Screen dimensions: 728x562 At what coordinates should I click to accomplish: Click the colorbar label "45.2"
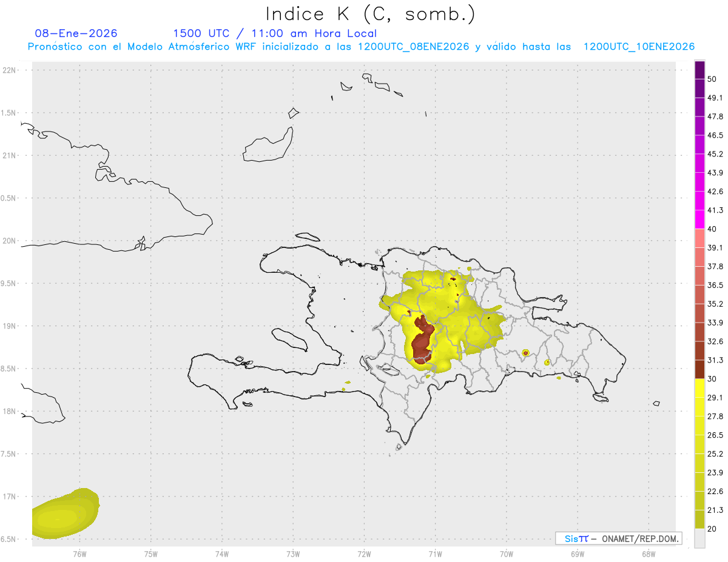pos(715,154)
